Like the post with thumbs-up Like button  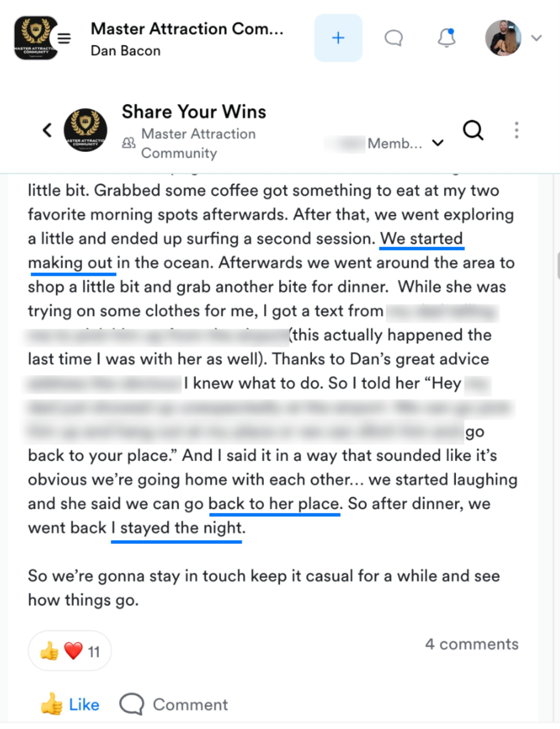pyautogui.click(x=70, y=704)
